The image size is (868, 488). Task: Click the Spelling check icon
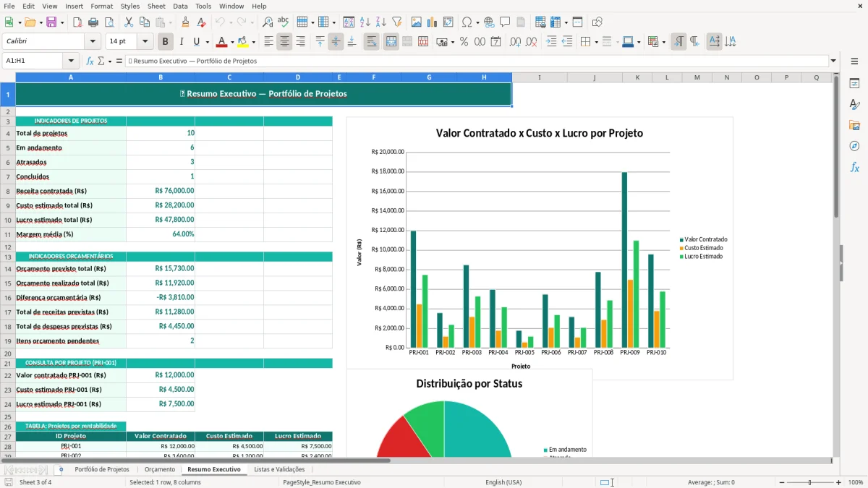coord(284,22)
